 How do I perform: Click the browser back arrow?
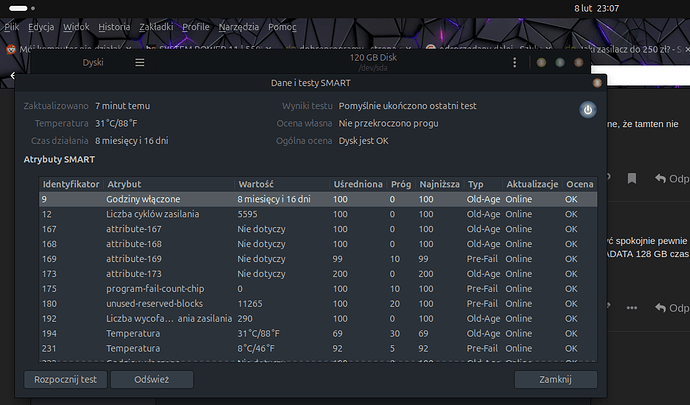pos(12,75)
